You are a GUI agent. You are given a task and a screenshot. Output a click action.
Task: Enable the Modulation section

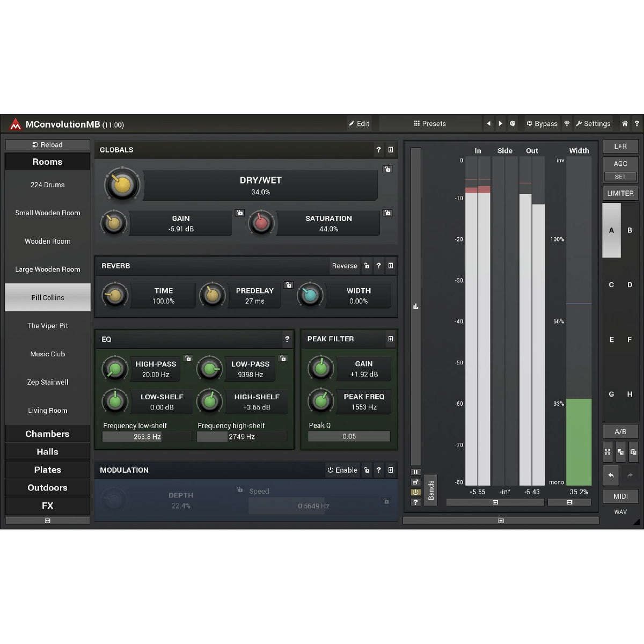(342, 470)
